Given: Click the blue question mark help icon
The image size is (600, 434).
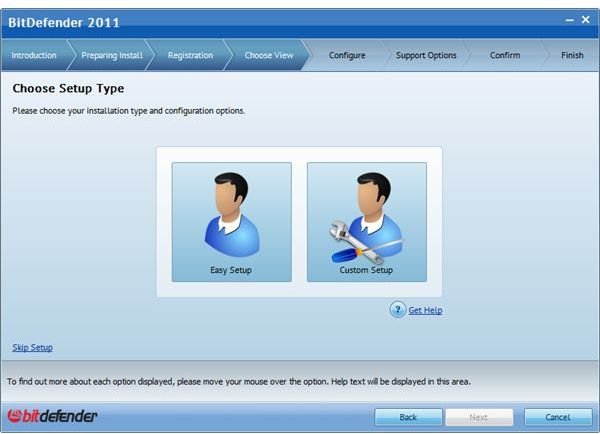Looking at the screenshot, I should coord(398,310).
